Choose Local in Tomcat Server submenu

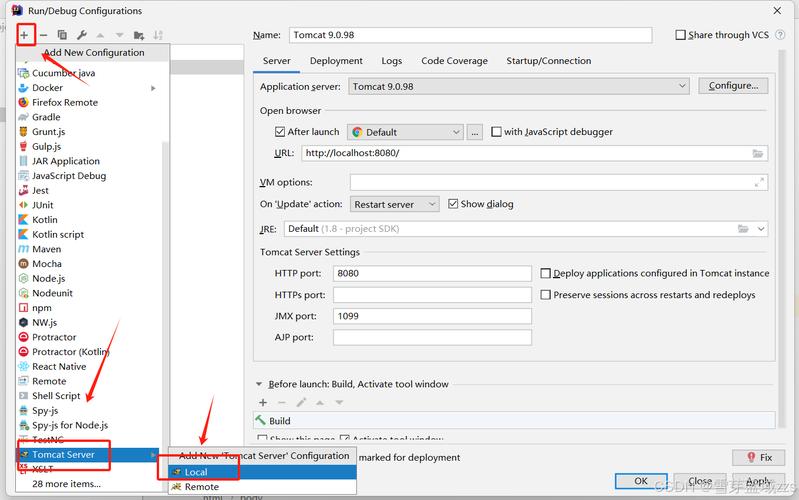(262, 472)
